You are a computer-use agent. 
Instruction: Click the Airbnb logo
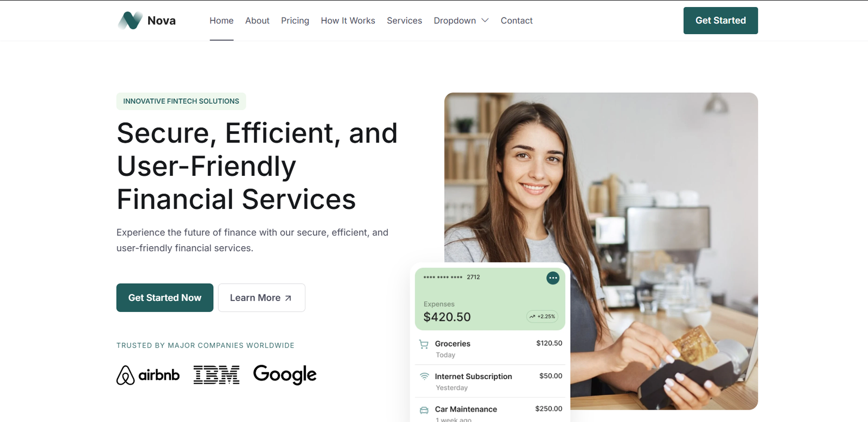(148, 375)
